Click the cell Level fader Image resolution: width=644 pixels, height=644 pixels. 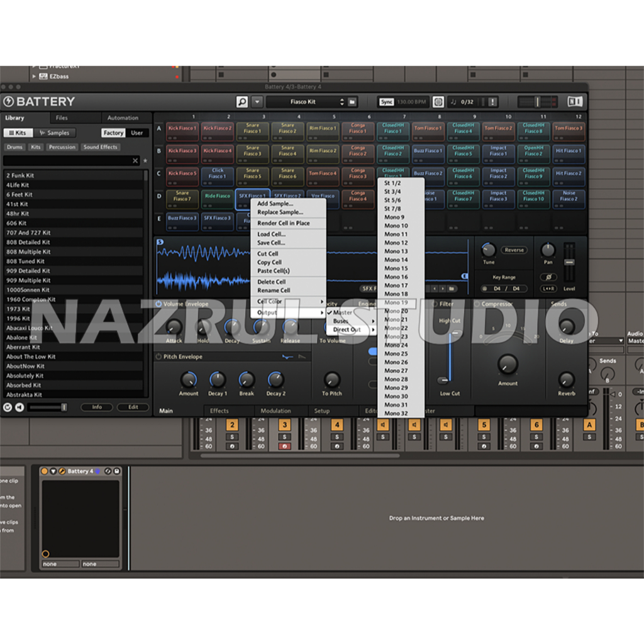tap(570, 262)
